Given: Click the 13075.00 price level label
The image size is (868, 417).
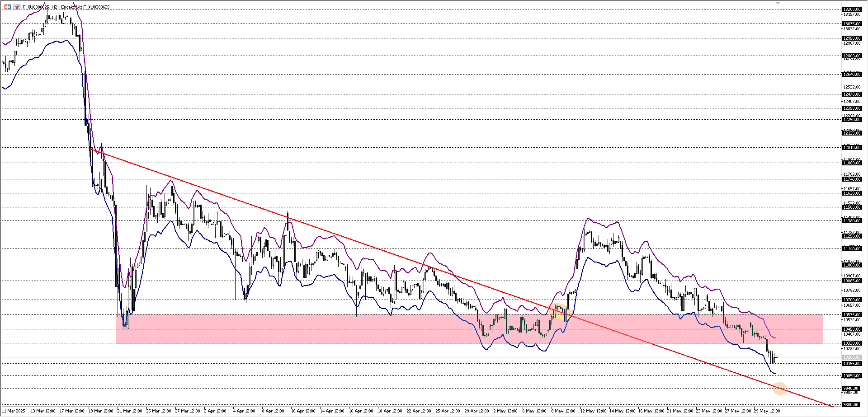Looking at the screenshot, I should (852, 23).
